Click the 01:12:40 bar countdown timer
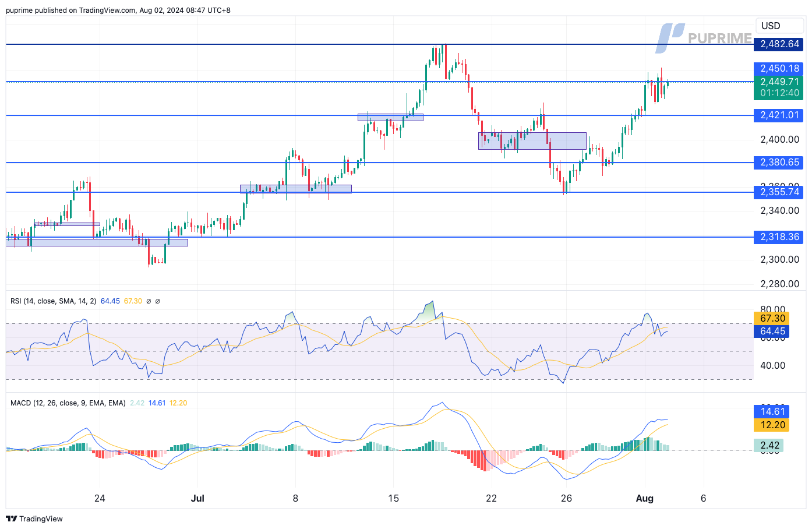Image resolution: width=812 pixels, height=529 pixels. pyautogui.click(x=778, y=93)
